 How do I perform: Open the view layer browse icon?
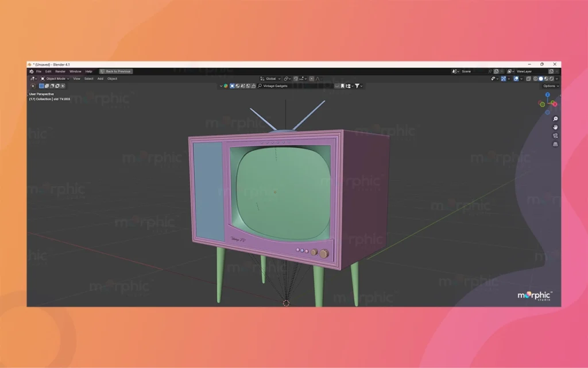(x=510, y=71)
